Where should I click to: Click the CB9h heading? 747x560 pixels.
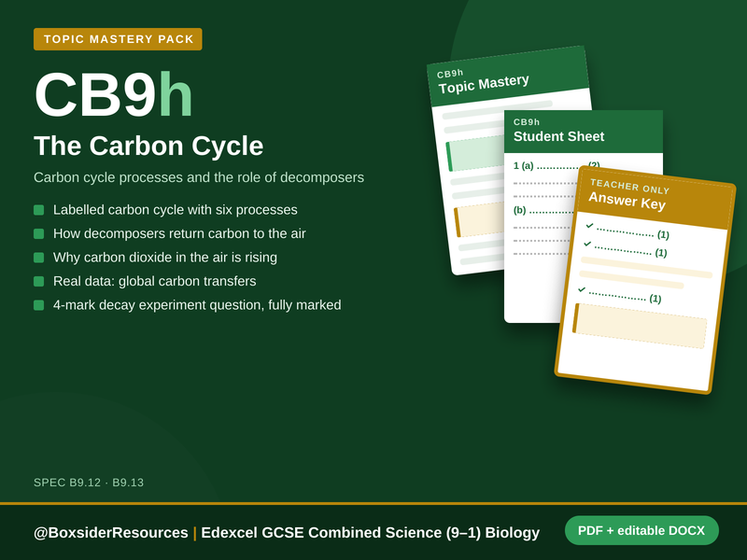coord(113,94)
